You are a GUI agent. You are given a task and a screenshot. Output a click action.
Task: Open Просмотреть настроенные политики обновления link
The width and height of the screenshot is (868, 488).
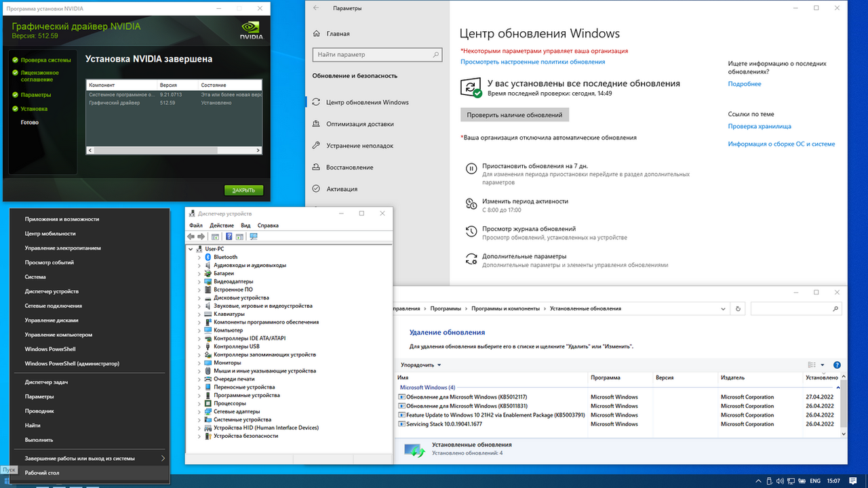click(533, 62)
